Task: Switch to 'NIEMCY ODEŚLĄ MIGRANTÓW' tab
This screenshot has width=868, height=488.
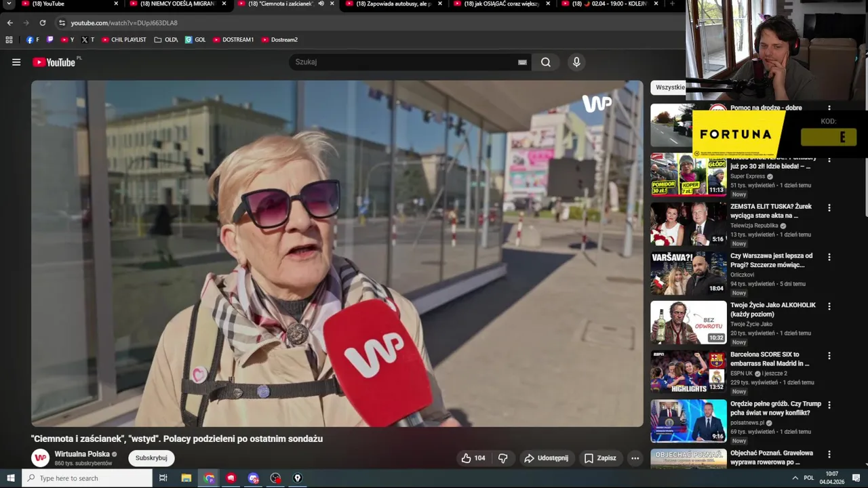Action: coord(178,4)
